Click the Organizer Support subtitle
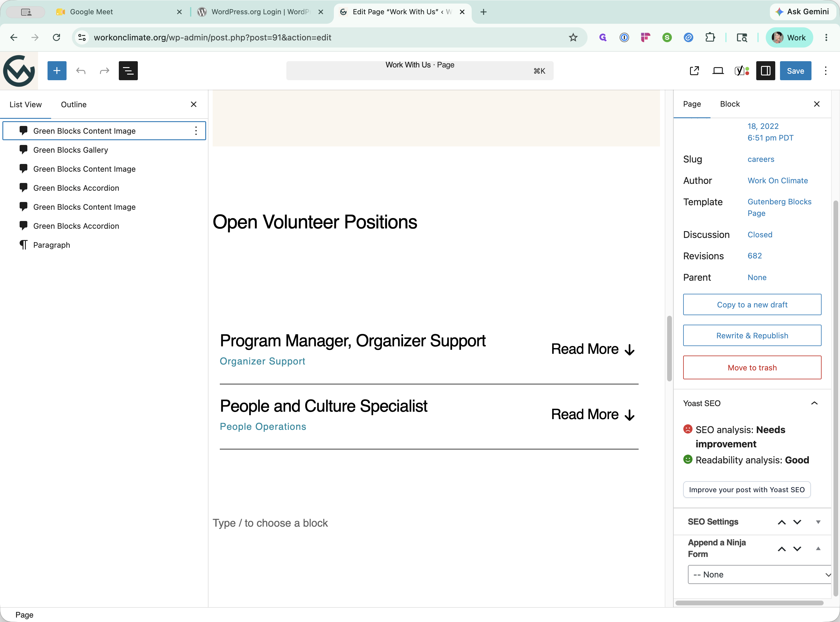 coord(263,361)
